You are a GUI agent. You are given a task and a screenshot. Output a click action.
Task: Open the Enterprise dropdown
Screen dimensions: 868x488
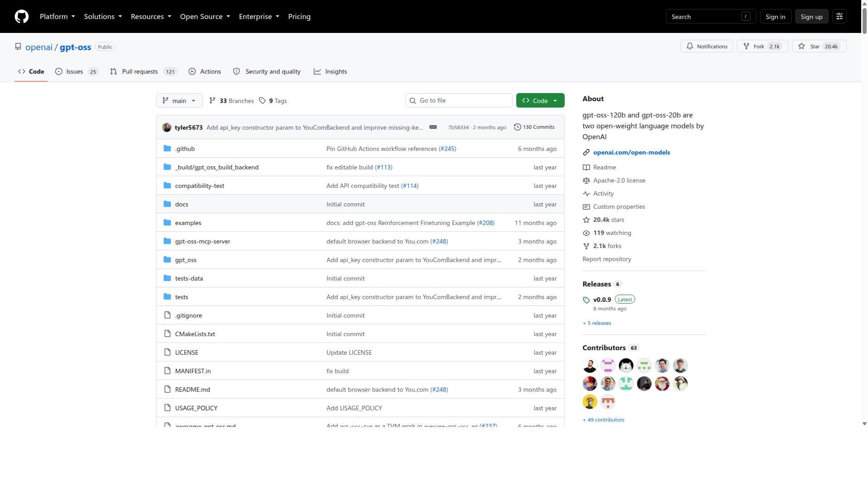point(259,16)
